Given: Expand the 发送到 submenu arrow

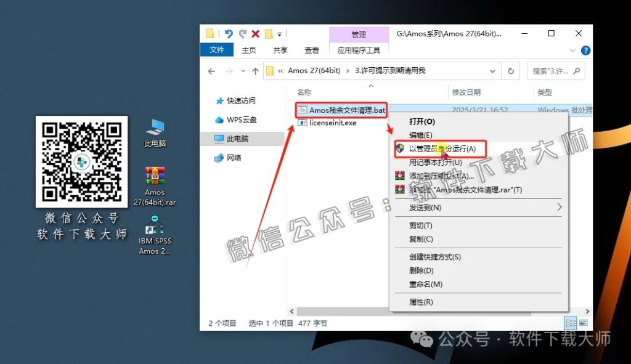Looking at the screenshot, I should [x=560, y=208].
